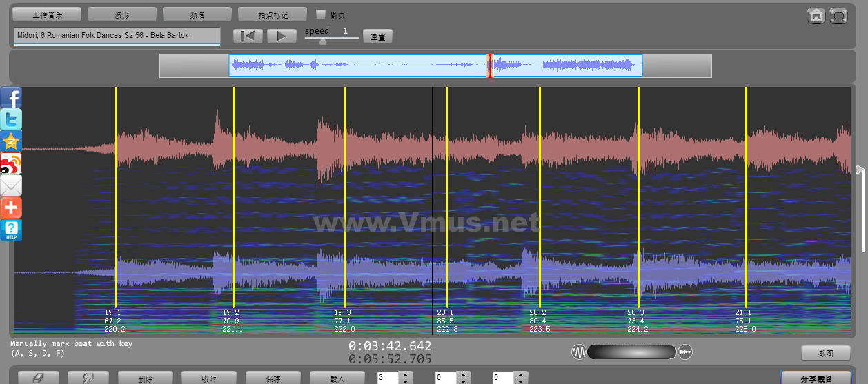Click the Weibo share icon
Viewport: 868px width, 384px height.
pos(11,163)
